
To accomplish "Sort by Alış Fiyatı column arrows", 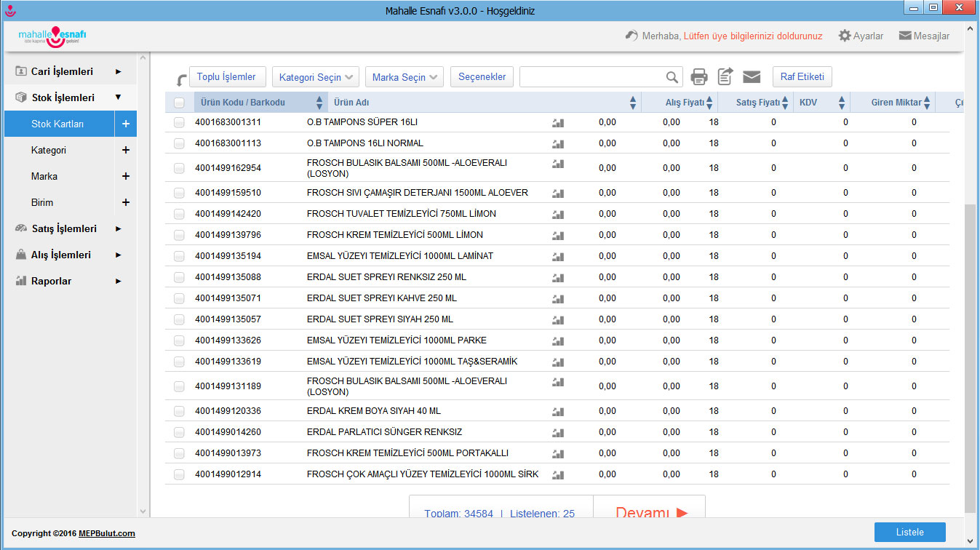I will [709, 103].
